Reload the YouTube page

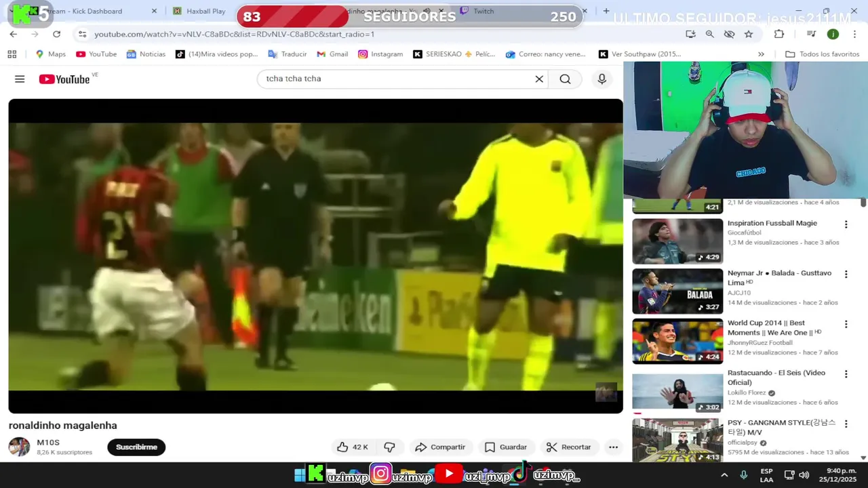pyautogui.click(x=56, y=34)
